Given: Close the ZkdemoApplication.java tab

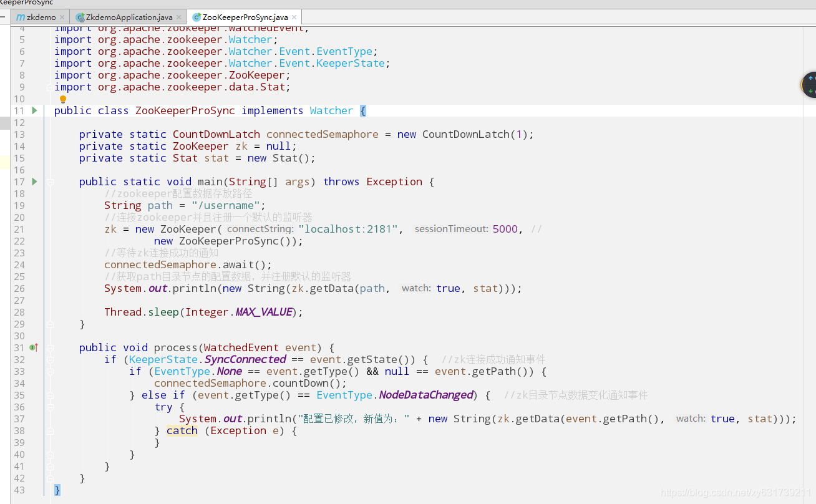Looking at the screenshot, I should point(180,17).
